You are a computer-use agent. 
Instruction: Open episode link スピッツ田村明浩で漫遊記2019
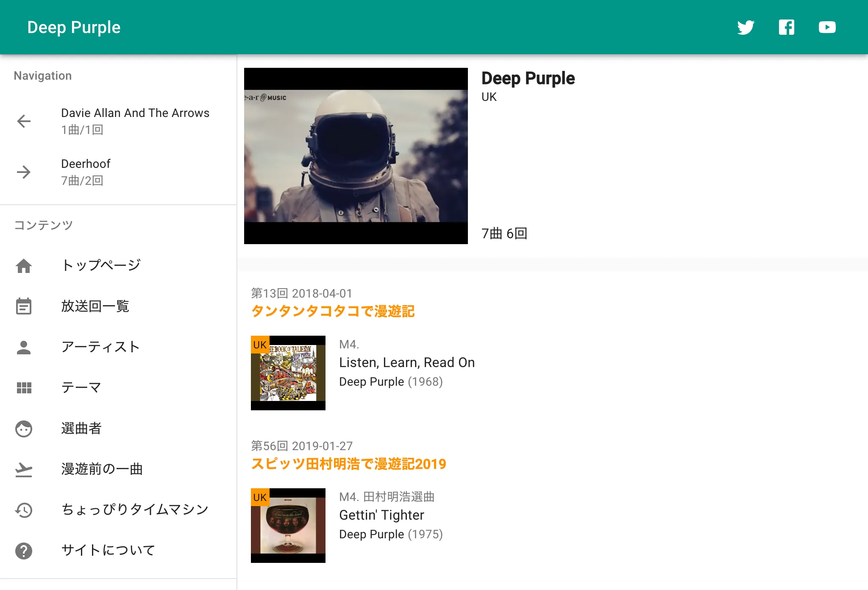coord(348,464)
